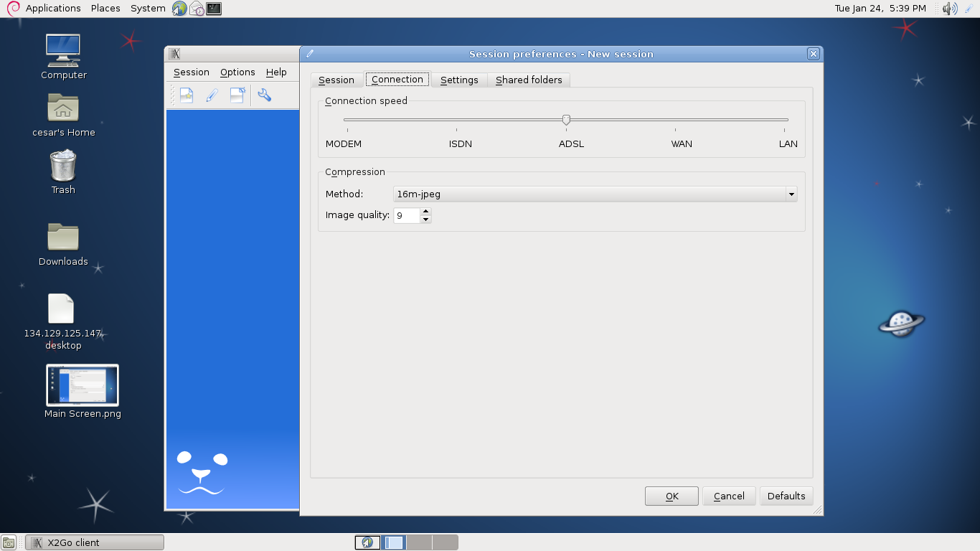
Task: Switch to the Shared folders tab
Action: point(529,80)
